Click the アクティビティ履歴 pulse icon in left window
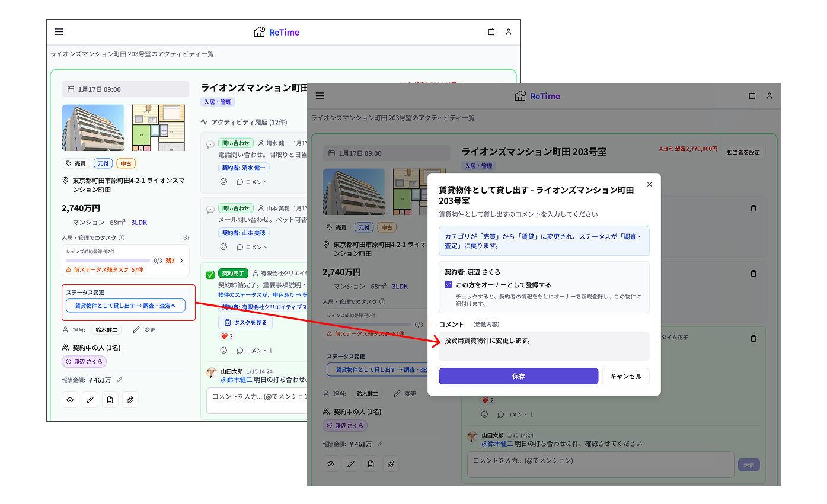The width and height of the screenshot is (827, 504). click(205, 123)
